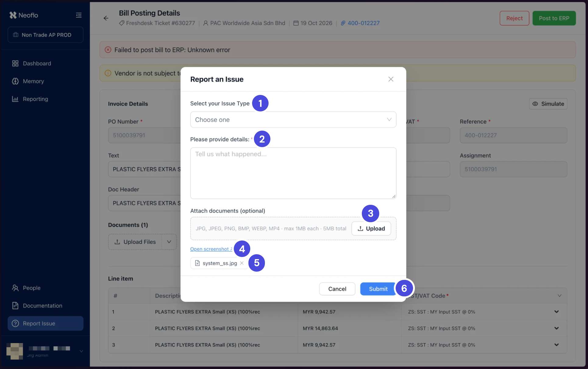Go back using the arrow icon
Screen dimensions: 588x369
[106, 18]
